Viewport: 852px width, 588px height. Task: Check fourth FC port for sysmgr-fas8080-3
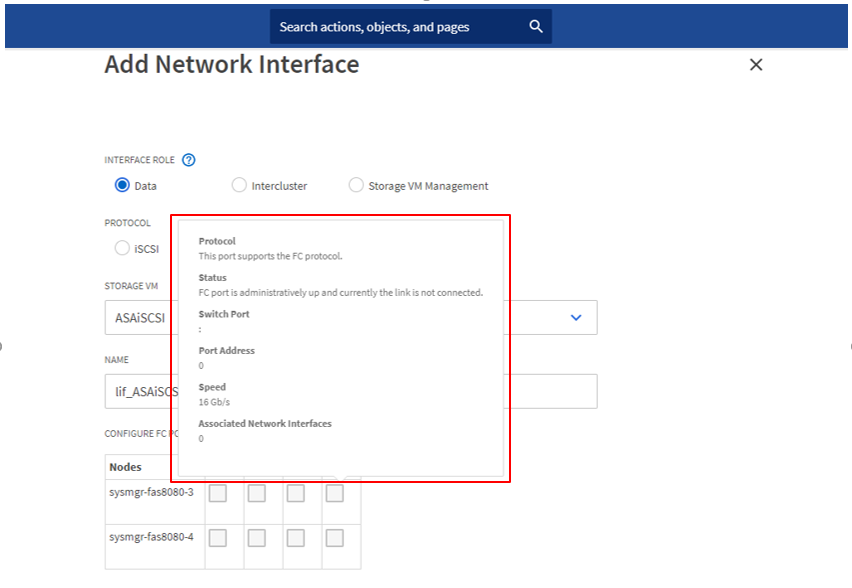pyautogui.click(x=334, y=493)
